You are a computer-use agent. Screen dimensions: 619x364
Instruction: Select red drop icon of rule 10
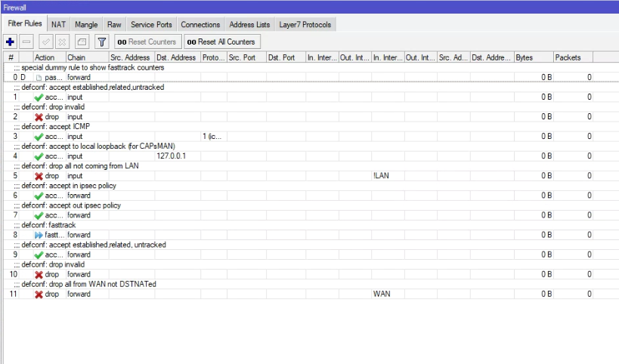pos(39,274)
